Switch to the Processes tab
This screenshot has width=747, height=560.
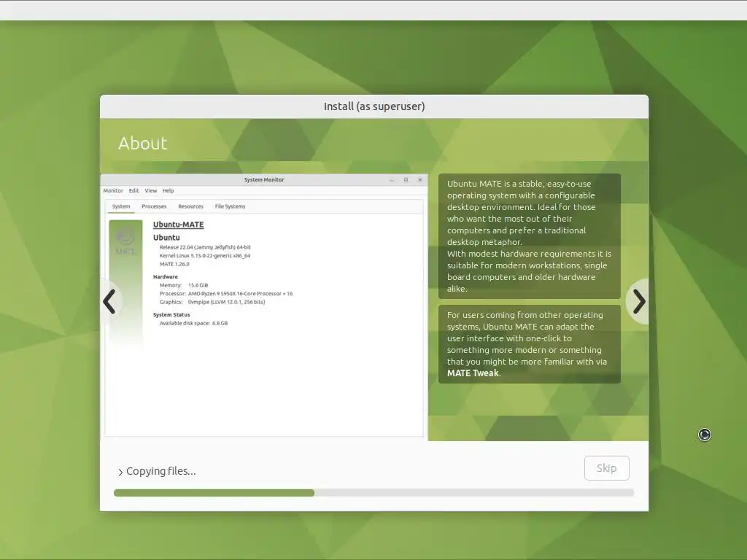pos(154,206)
